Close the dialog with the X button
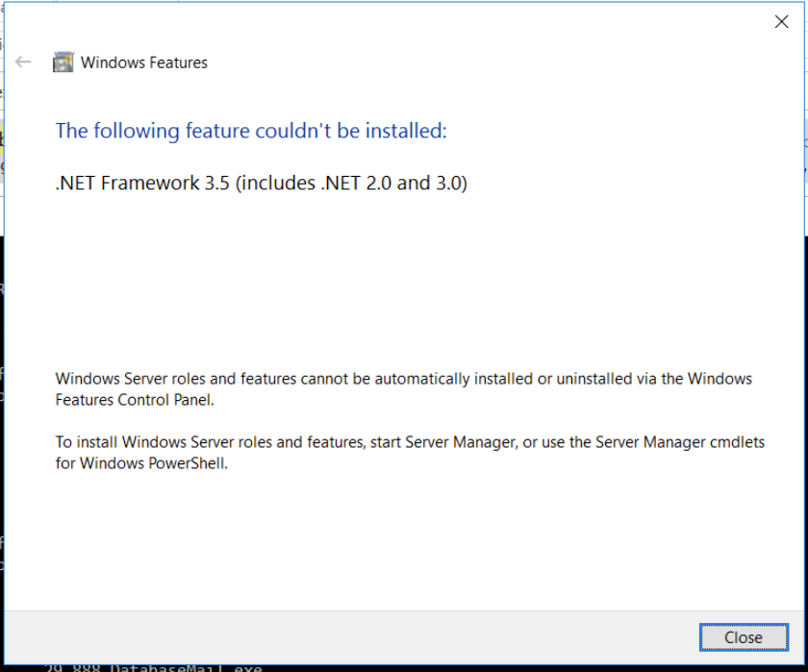Viewport: 808px width, 672px height. tap(781, 21)
